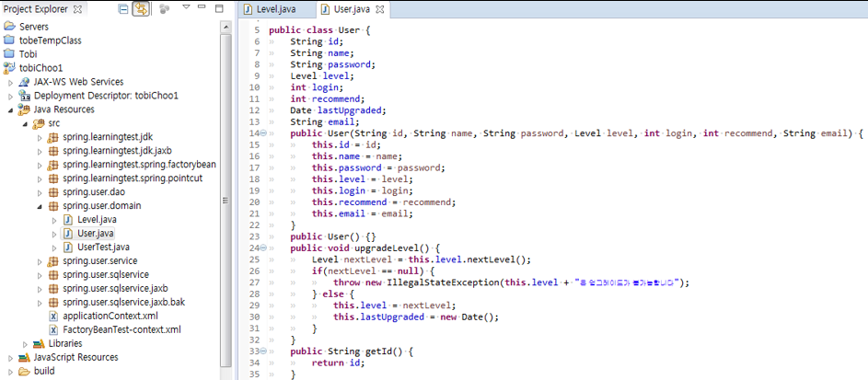Select the spring.user.service package
The image size is (868, 380).
(x=99, y=261)
